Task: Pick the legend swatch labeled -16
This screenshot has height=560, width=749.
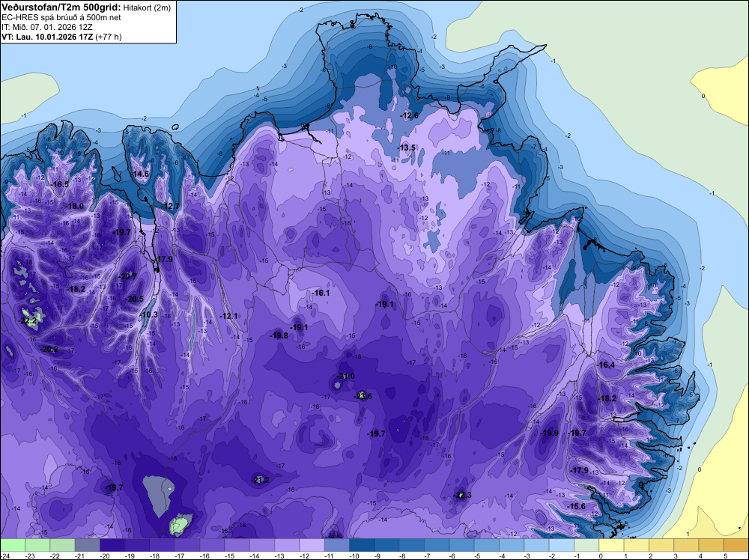Action: click(212, 545)
